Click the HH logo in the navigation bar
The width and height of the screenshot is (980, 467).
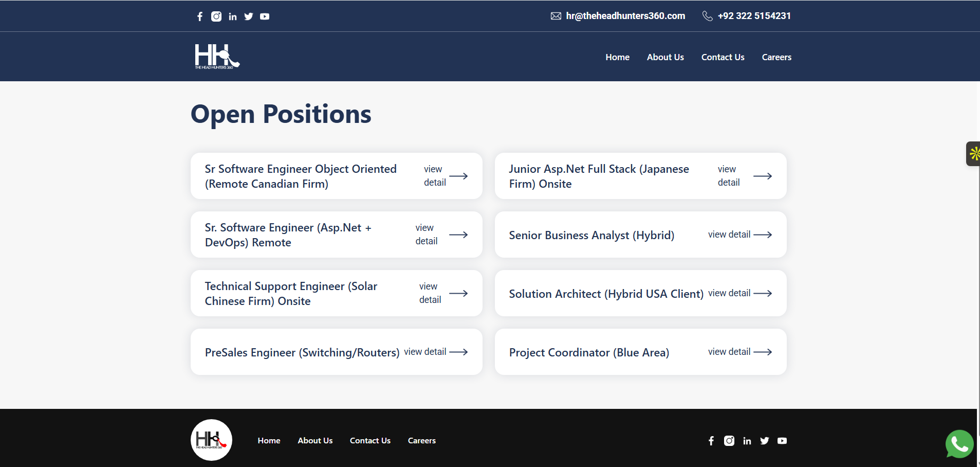(x=217, y=57)
